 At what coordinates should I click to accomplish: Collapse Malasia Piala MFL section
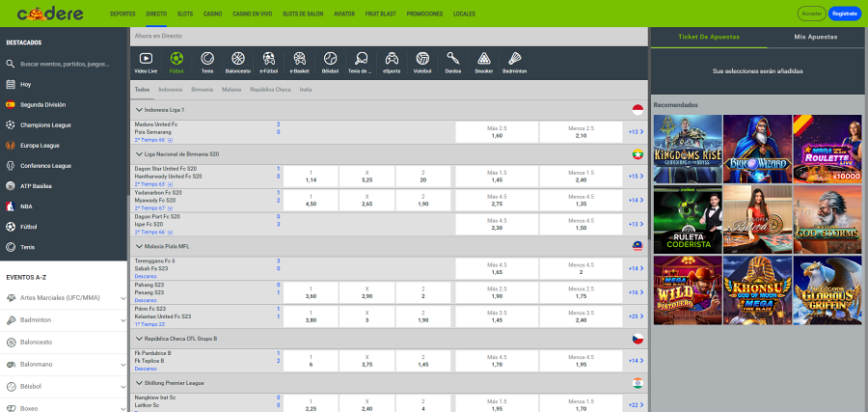tap(139, 246)
